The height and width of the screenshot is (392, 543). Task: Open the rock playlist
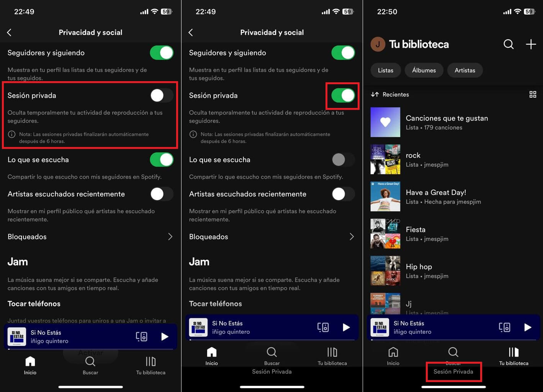[453, 159]
